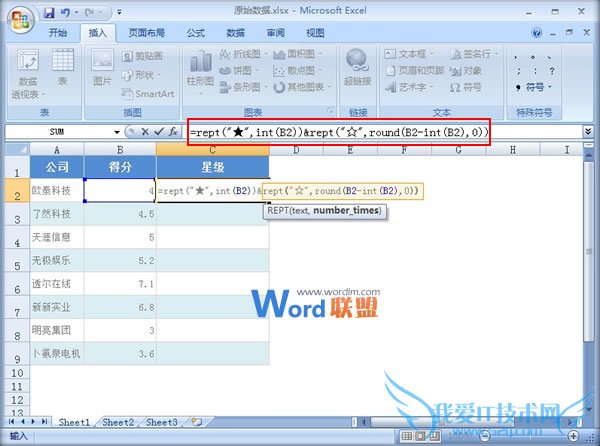600x446 pixels.
Task: Undo the last action
Action: [x=65, y=13]
